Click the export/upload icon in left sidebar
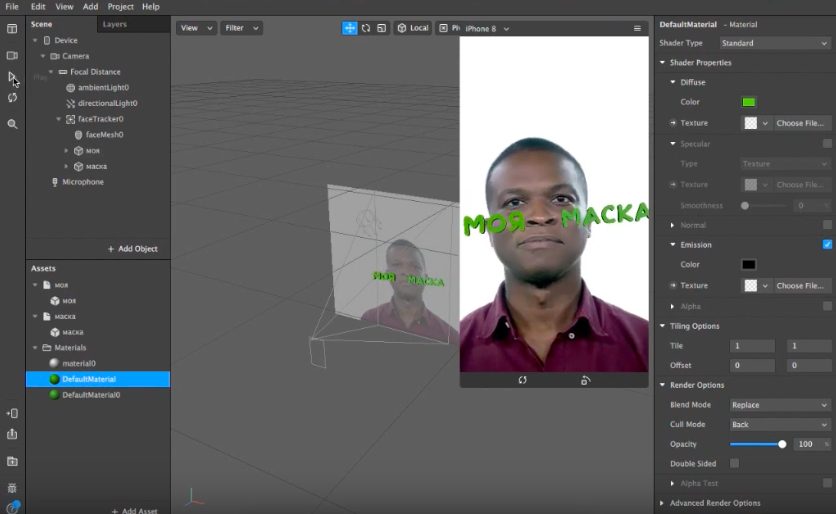The image size is (836, 514). coord(12,434)
